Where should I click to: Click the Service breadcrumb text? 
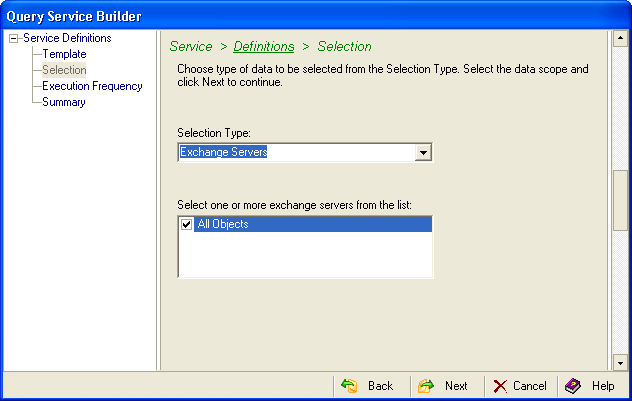pyautogui.click(x=191, y=46)
